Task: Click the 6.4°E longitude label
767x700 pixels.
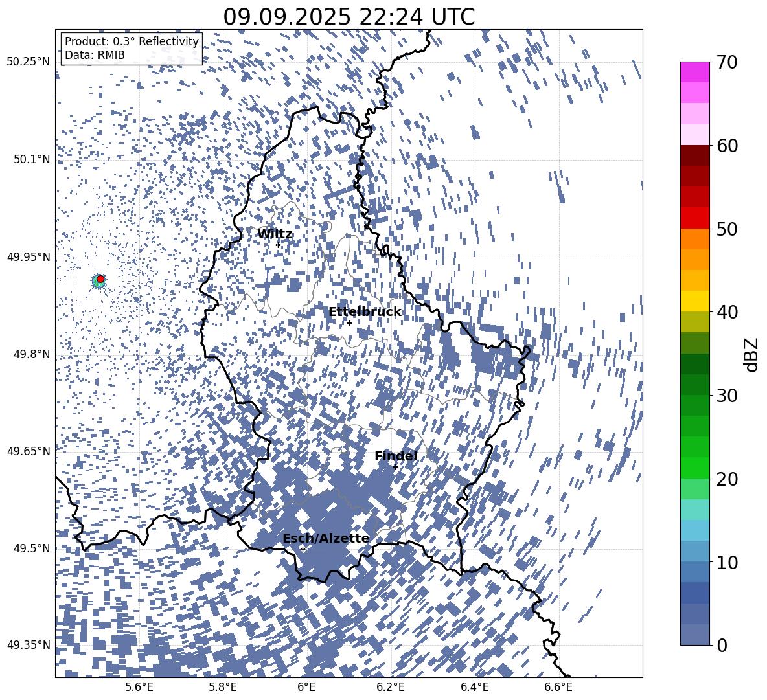Action: [x=475, y=687]
